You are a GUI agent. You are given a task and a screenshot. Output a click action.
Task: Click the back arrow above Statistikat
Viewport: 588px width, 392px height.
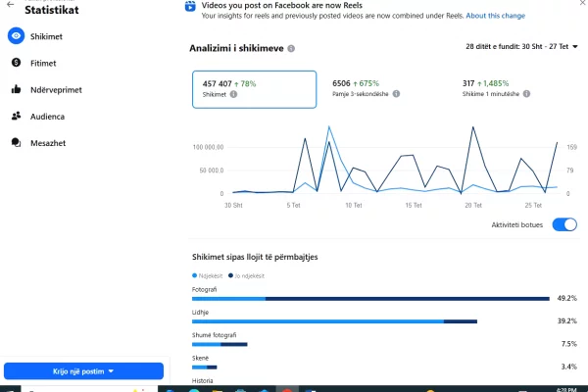tap(10, 4)
